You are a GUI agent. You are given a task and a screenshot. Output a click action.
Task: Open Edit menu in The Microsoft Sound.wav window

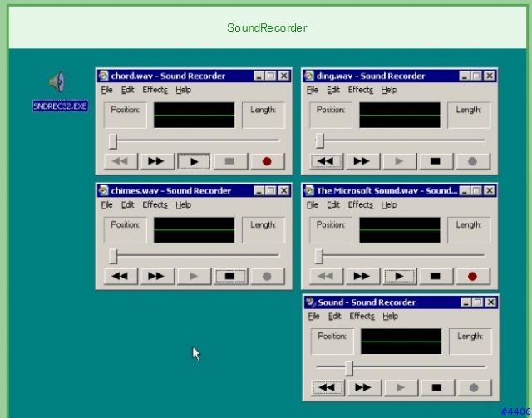[333, 205]
